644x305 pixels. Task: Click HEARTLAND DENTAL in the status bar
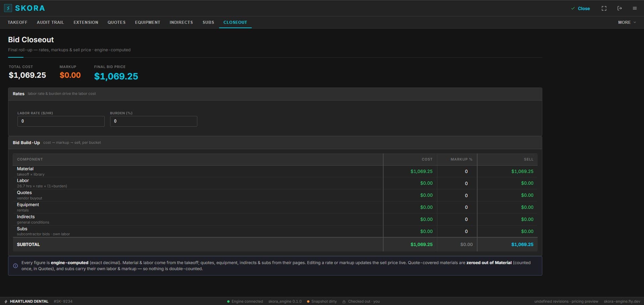[29, 302]
